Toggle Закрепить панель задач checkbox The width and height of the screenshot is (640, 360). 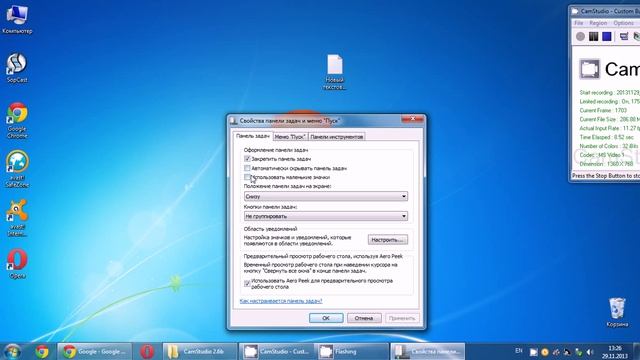coord(247,159)
